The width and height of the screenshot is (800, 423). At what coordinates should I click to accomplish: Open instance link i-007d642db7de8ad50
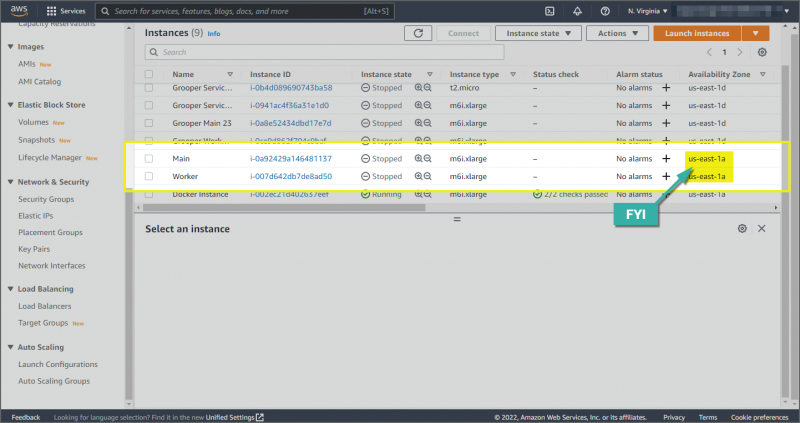pos(291,176)
